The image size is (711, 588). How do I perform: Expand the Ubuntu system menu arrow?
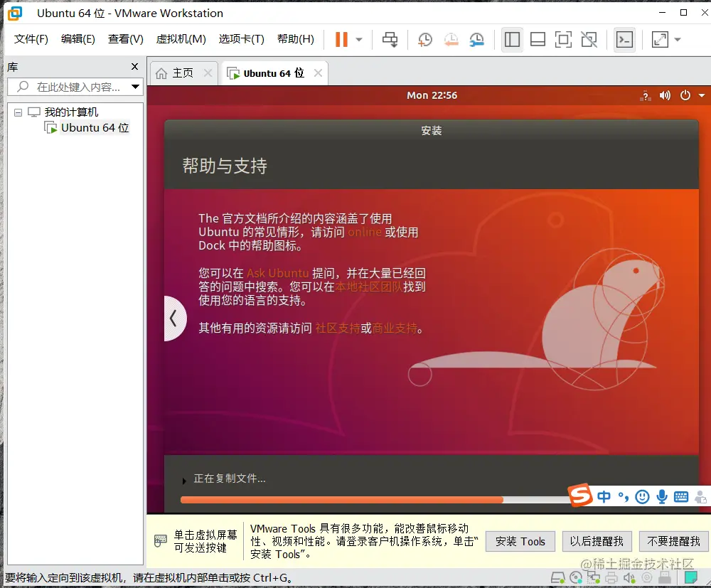(x=702, y=96)
